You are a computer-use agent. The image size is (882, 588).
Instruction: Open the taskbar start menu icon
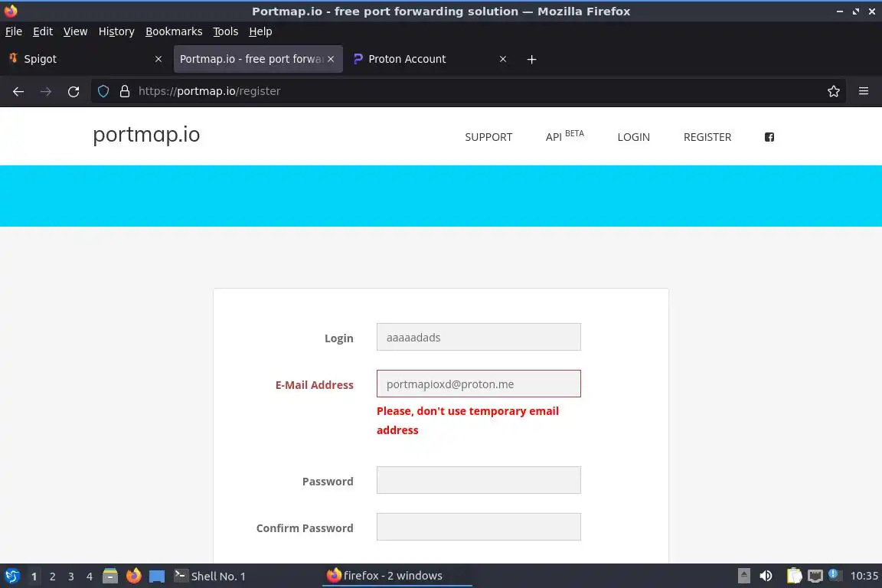point(11,577)
